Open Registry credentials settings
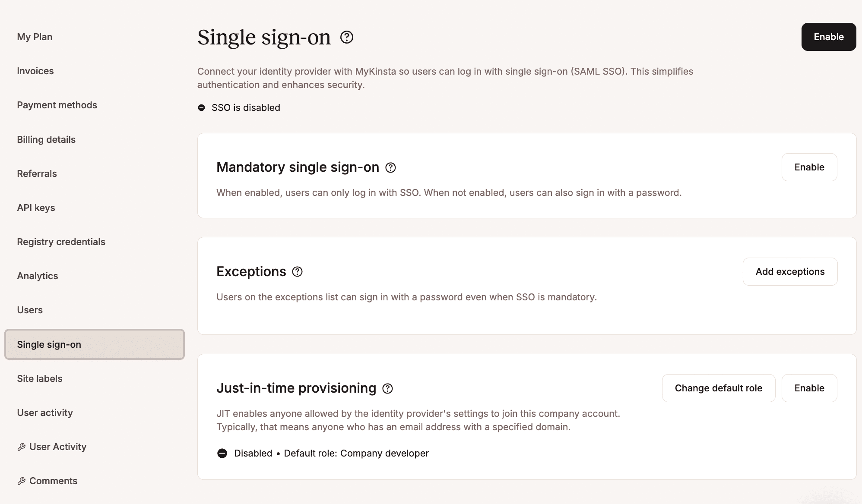The height and width of the screenshot is (504, 862). (x=61, y=242)
